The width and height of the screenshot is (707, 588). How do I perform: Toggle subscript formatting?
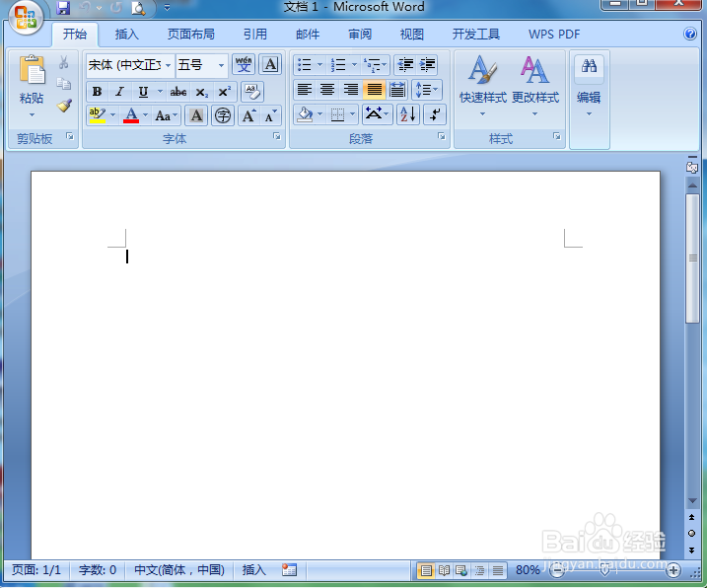click(201, 92)
